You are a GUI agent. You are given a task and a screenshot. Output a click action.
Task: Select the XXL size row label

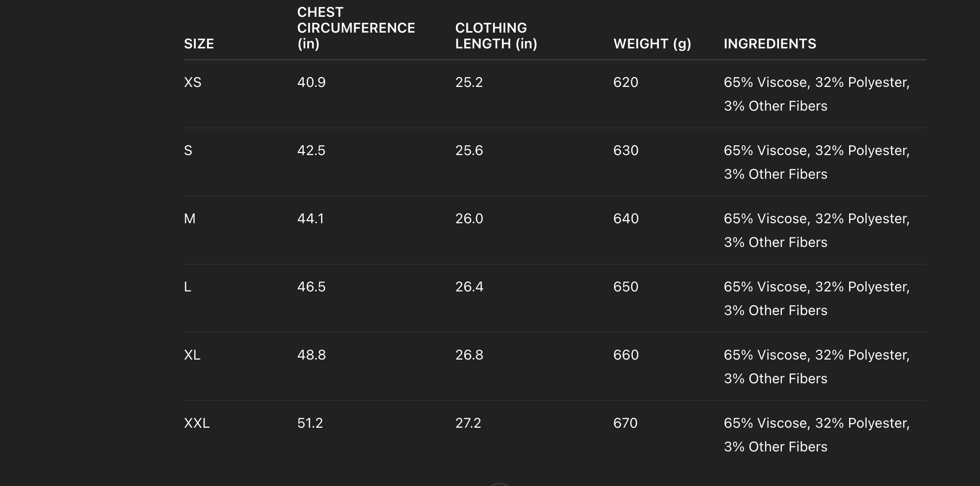pyautogui.click(x=197, y=423)
